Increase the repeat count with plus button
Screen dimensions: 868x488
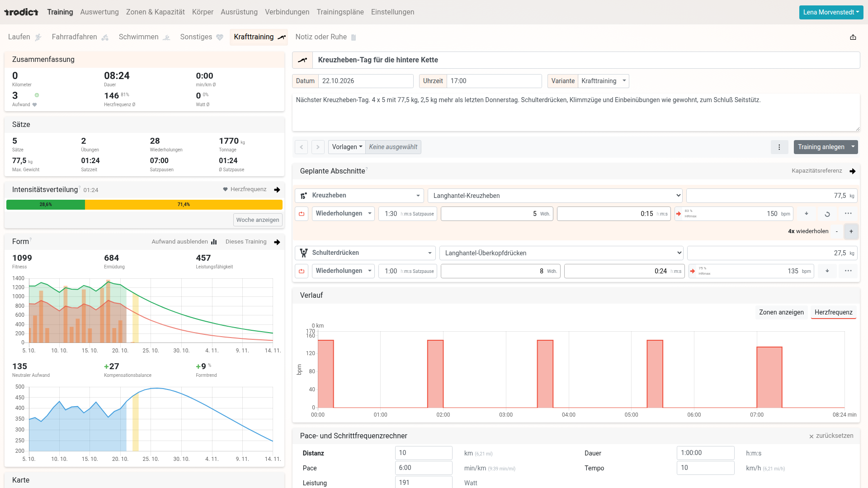click(x=851, y=231)
